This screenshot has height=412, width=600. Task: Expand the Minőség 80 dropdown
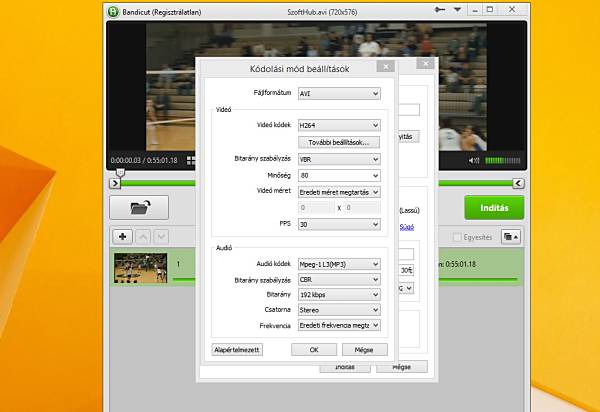(x=339, y=176)
